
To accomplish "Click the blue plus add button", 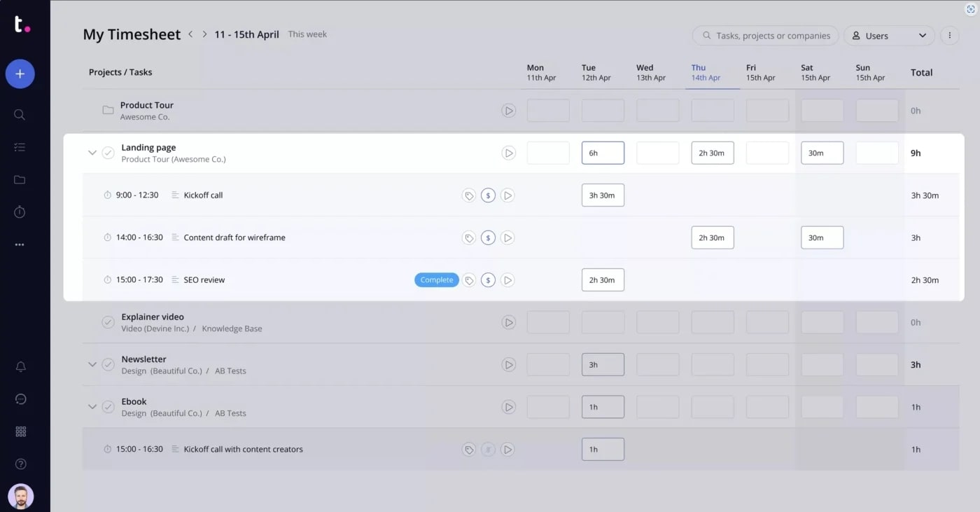I will (x=20, y=74).
